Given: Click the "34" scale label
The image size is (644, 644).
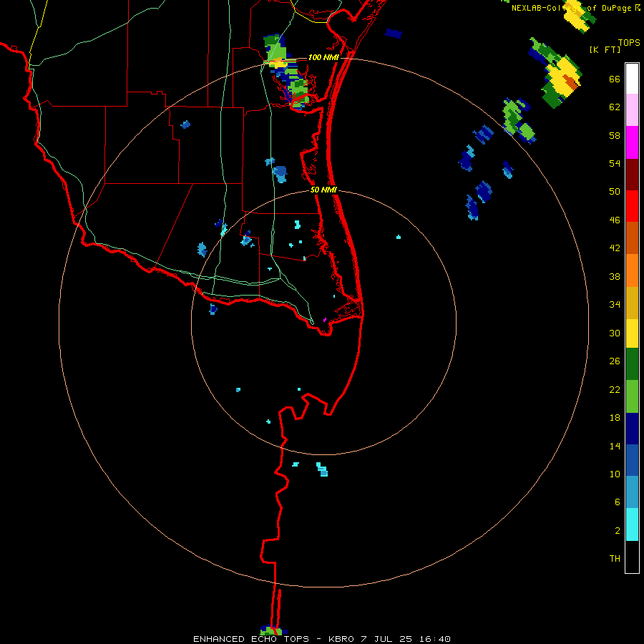Looking at the screenshot, I should tap(615, 305).
